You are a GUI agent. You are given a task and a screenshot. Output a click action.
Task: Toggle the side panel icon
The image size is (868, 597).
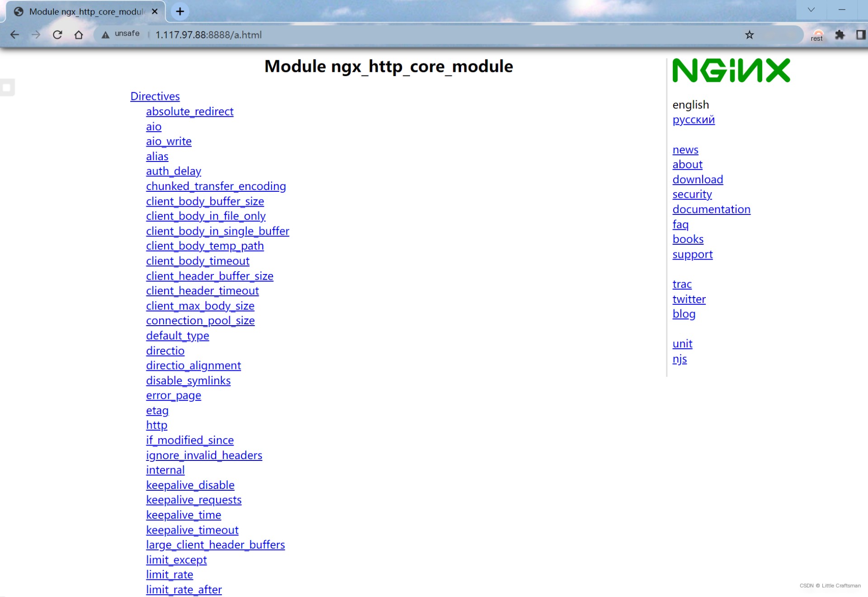click(x=860, y=35)
